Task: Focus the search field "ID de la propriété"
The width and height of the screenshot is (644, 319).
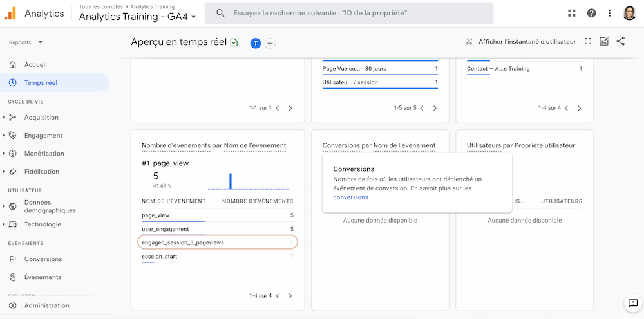Action: pyautogui.click(x=349, y=13)
